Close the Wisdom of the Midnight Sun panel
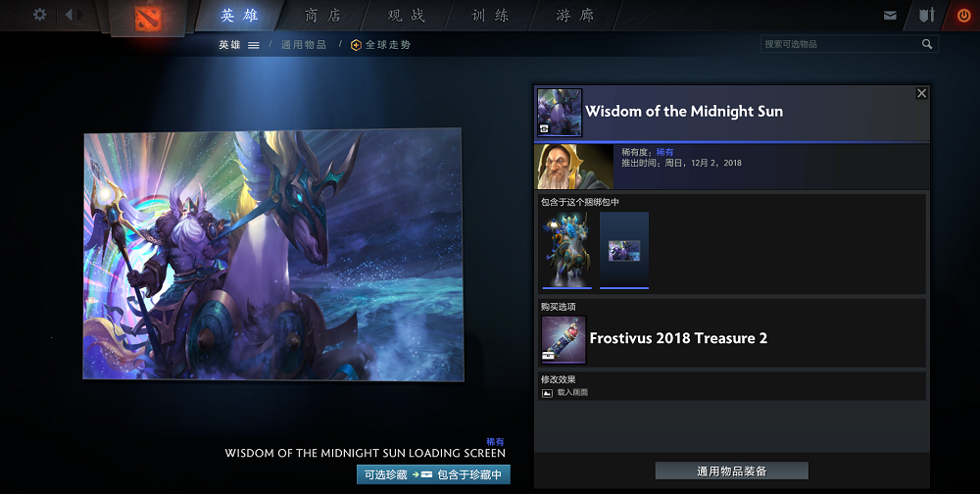 [921, 93]
